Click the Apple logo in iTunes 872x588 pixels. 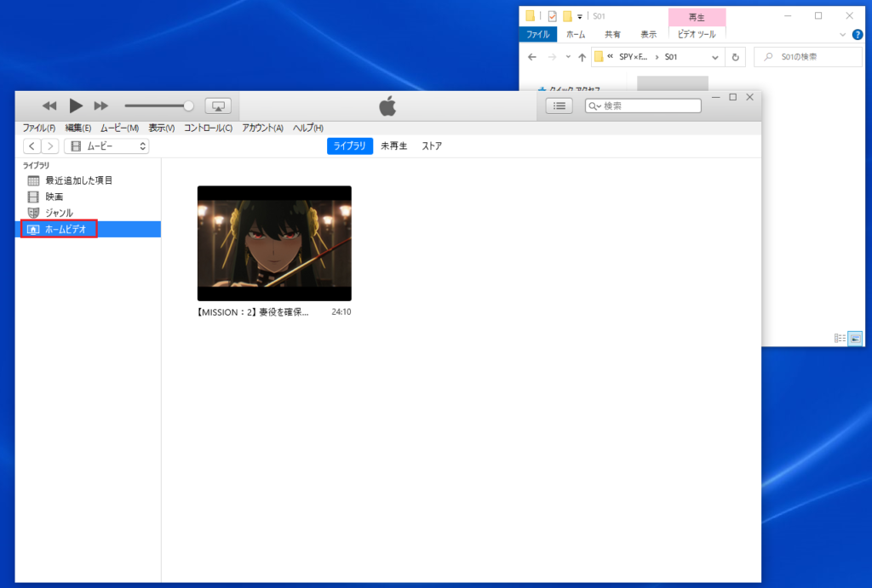(x=387, y=106)
